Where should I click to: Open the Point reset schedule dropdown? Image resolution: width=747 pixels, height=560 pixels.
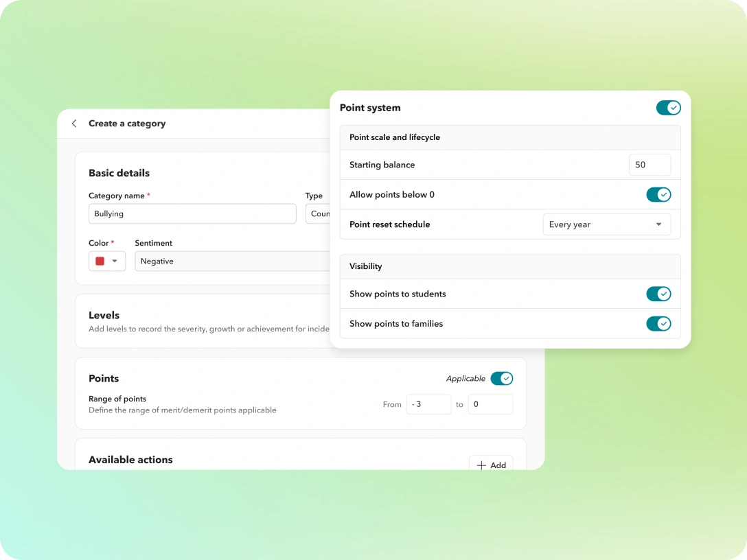point(606,224)
